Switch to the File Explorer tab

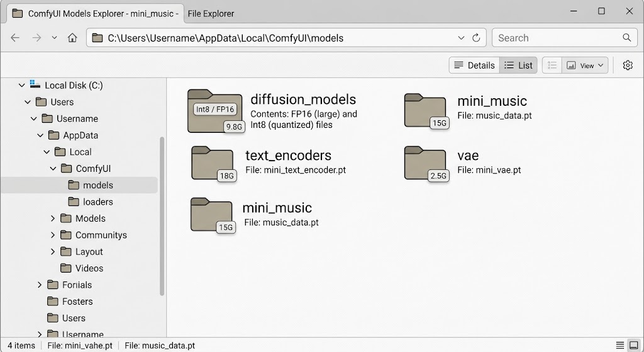click(x=211, y=14)
